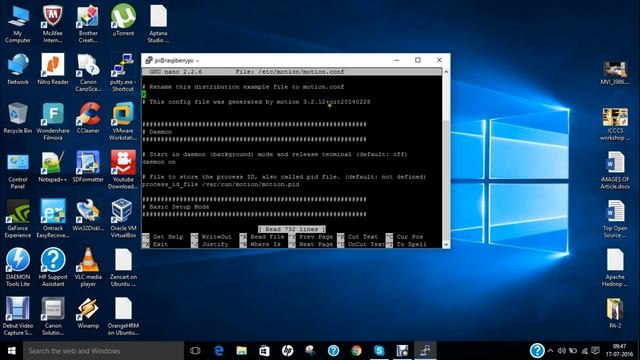Open My Computer desktop icon
This screenshot has height=360, width=640.
point(18,24)
